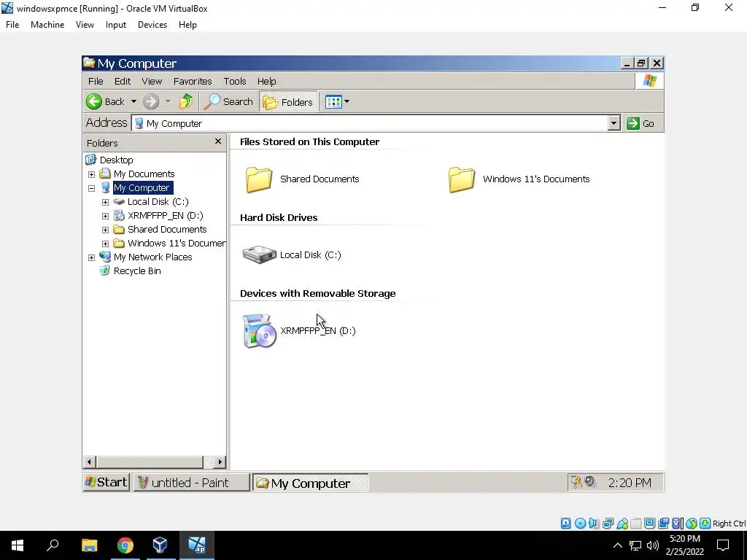Screen dimensions: 747x560
Task: Click the Forward arrow icon in toolbar
Action: click(151, 101)
